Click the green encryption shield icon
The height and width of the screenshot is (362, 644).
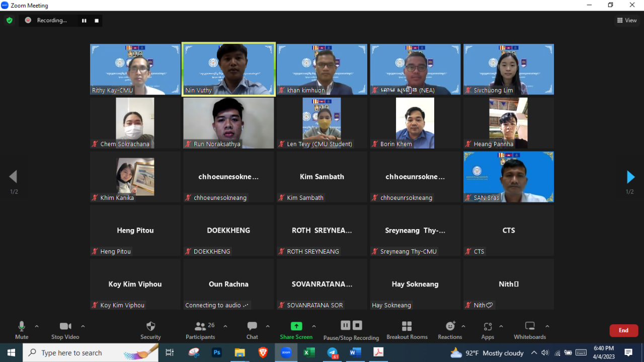tap(9, 21)
